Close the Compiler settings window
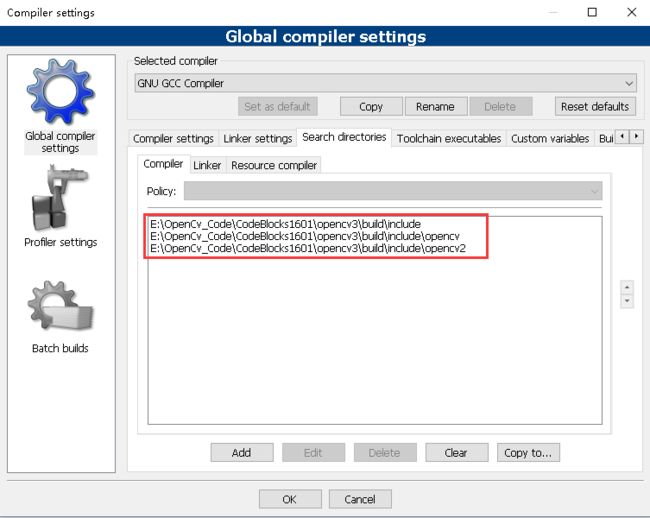 [631, 12]
